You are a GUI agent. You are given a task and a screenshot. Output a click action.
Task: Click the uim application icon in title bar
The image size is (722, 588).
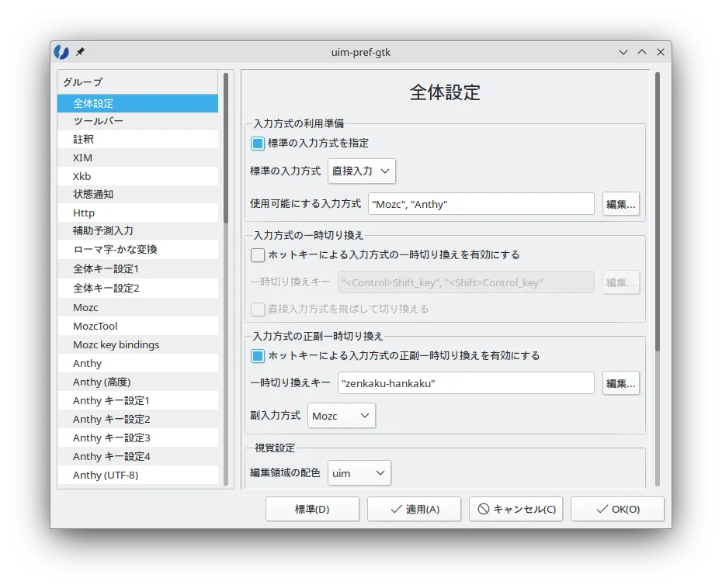(61, 52)
